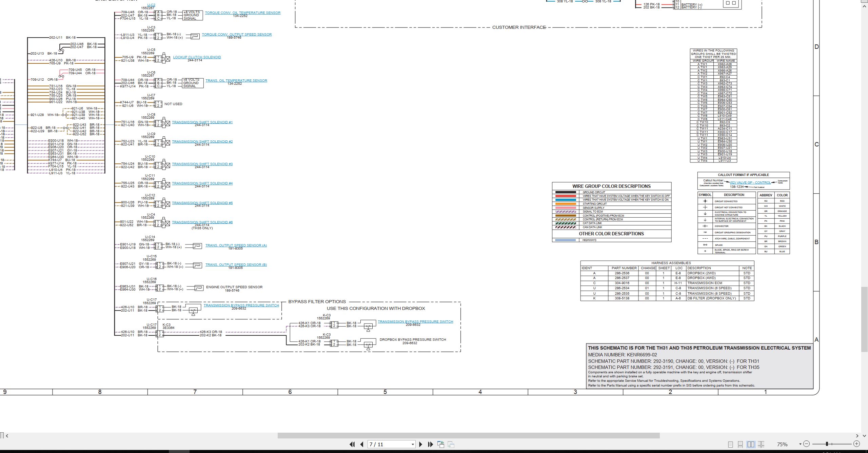Jump to the last page
The image size is (868, 453).
pos(431,444)
